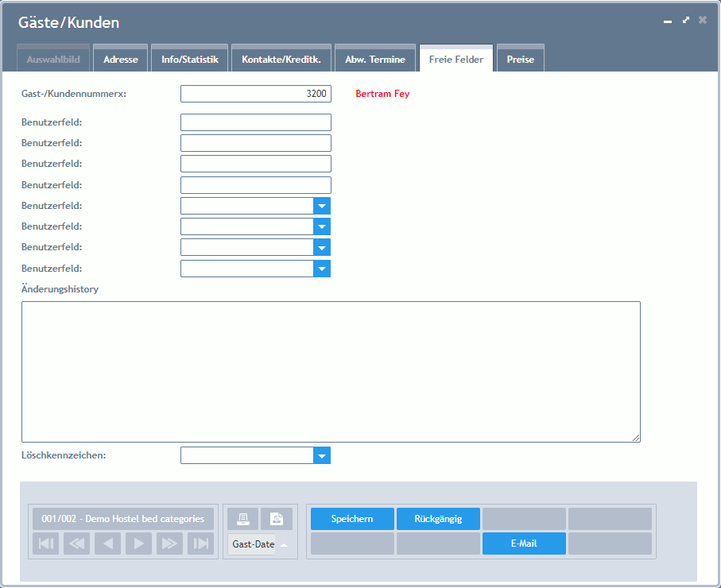
Task: Open the seventh Benutzerfeld dropdown
Action: 322,247
